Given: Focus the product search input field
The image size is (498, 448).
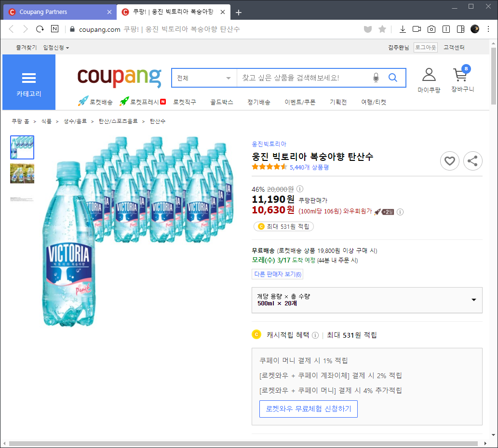Looking at the screenshot, I should [x=303, y=78].
